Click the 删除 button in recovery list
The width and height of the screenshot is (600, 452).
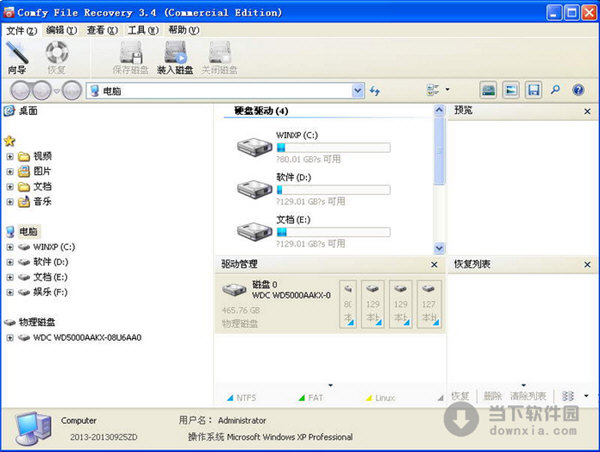pos(492,396)
